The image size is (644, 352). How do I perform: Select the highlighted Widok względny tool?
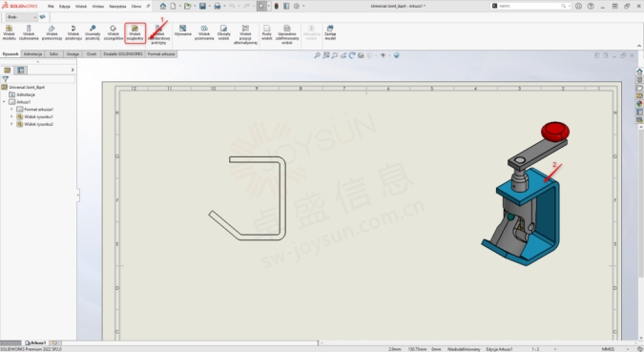(x=135, y=32)
